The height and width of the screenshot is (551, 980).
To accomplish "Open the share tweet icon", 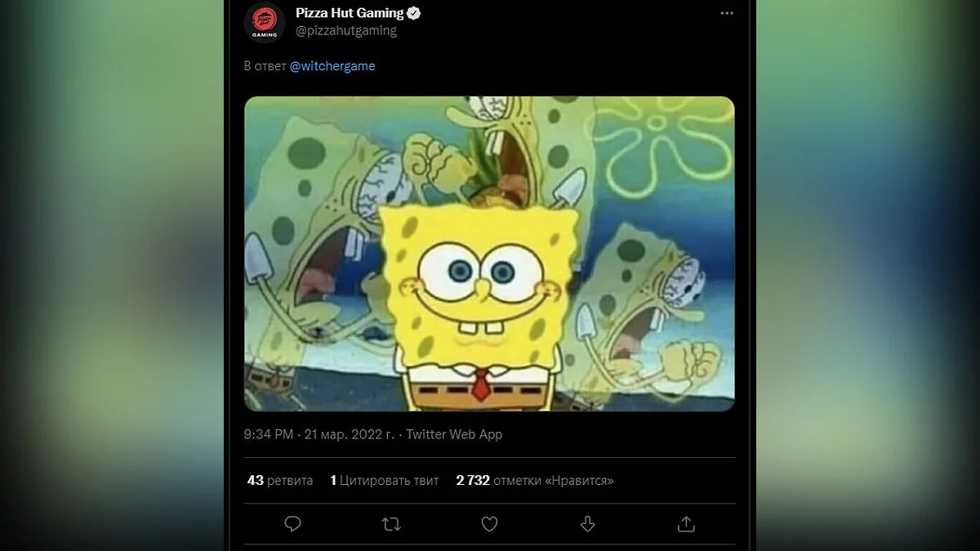I will (x=686, y=524).
